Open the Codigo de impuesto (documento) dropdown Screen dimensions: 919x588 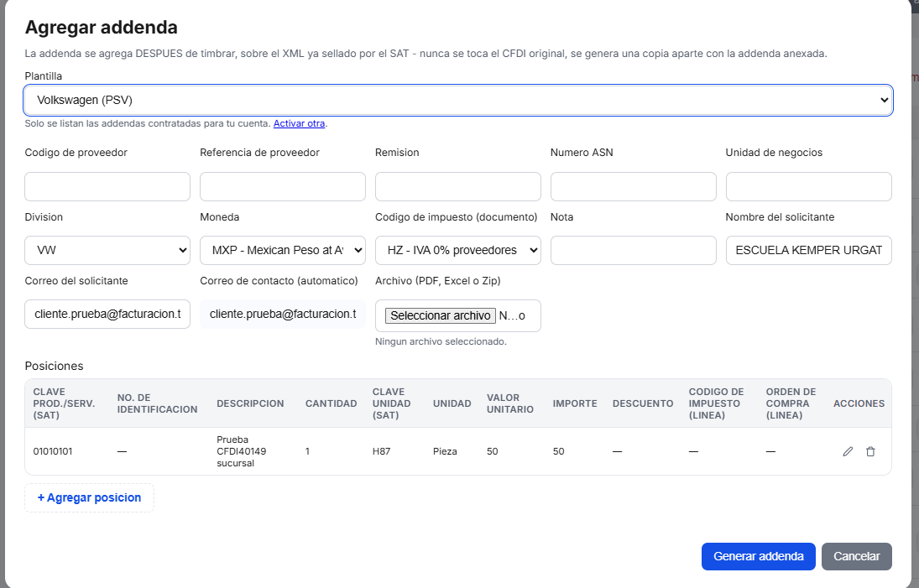coord(457,251)
